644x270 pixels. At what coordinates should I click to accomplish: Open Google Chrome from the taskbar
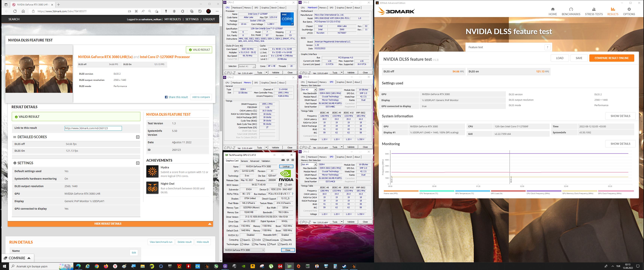[x=97, y=266]
